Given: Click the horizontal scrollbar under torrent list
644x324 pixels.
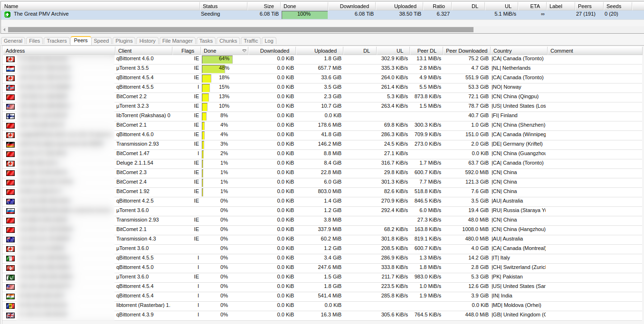Looking at the screenshot, I should pos(237,29).
